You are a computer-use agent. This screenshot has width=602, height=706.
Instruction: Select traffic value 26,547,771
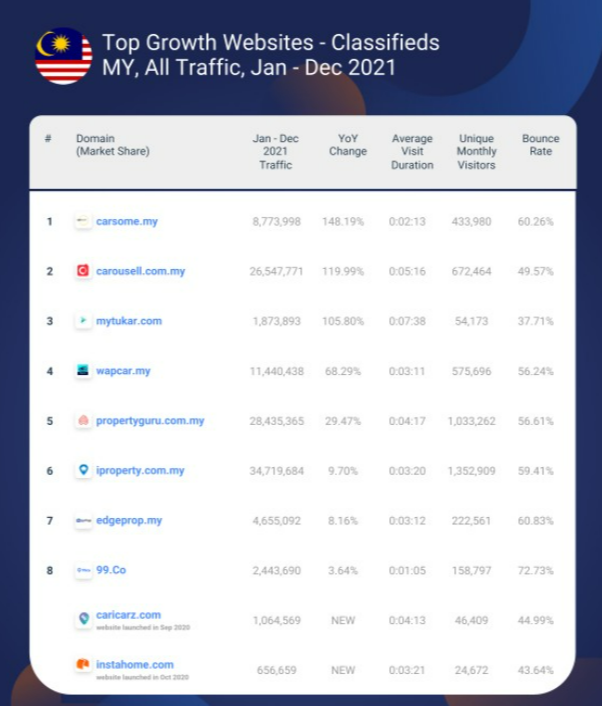(276, 272)
